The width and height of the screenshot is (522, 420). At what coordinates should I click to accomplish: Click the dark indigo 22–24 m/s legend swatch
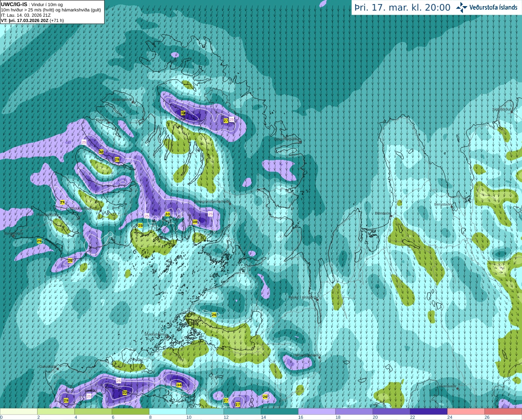[429, 411]
